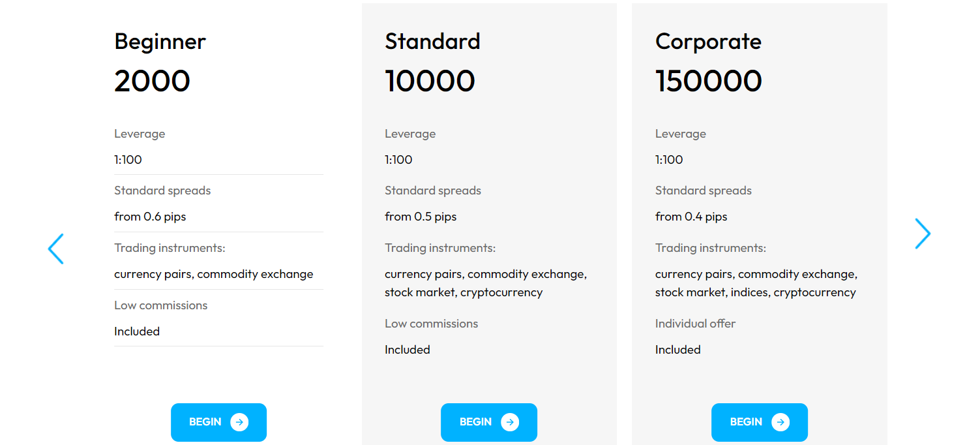Click the "from 0.4 pips" spread value

pos(691,217)
